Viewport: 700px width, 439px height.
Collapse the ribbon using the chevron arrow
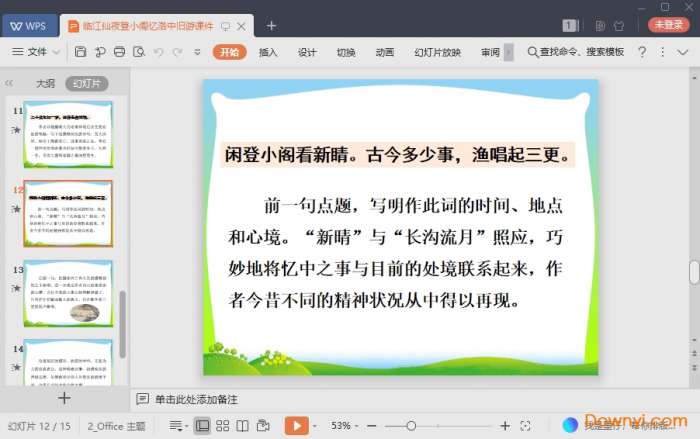[x=683, y=52]
